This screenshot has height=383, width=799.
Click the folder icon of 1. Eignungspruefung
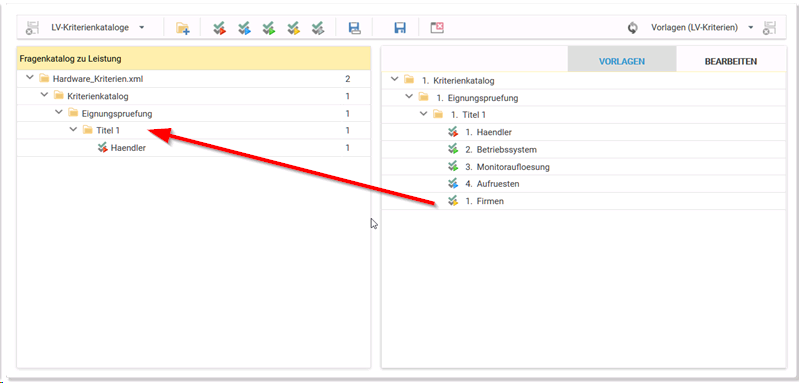[x=423, y=97]
